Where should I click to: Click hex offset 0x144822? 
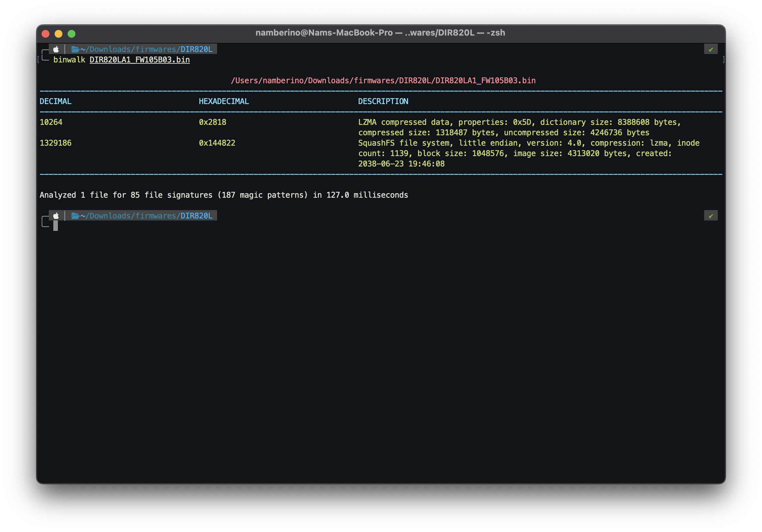click(x=217, y=143)
